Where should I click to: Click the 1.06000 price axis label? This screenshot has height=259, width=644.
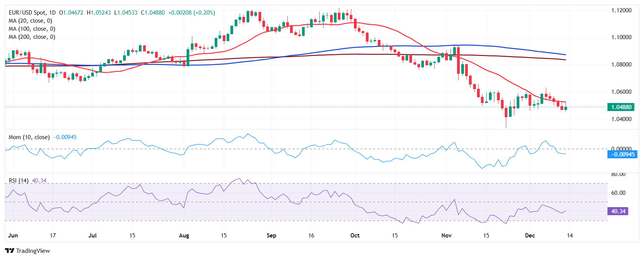coord(621,92)
